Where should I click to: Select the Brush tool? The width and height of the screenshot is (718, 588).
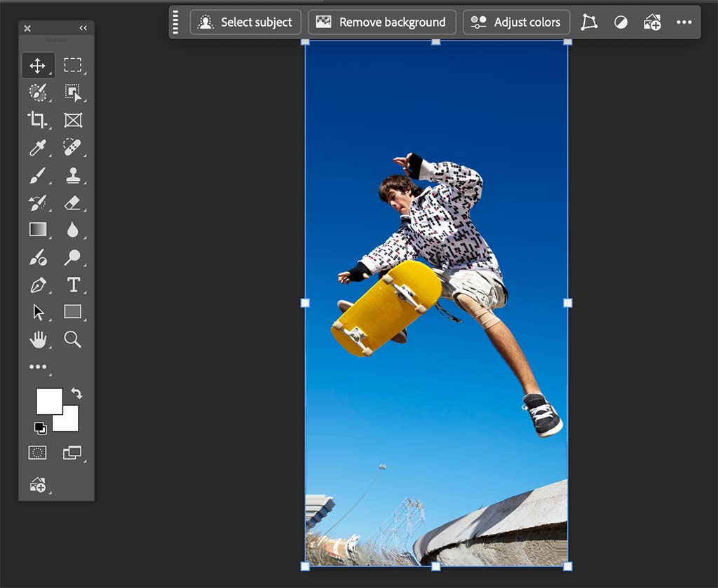click(x=38, y=175)
